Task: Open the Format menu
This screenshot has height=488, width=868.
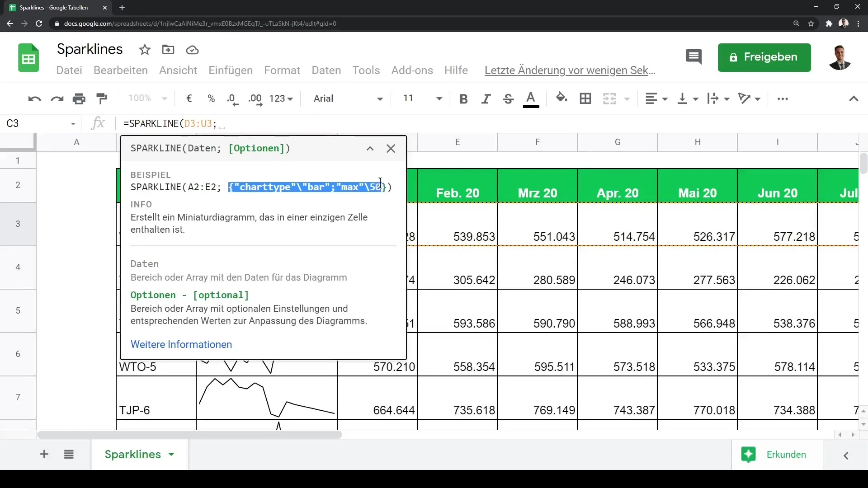Action: pyautogui.click(x=282, y=70)
